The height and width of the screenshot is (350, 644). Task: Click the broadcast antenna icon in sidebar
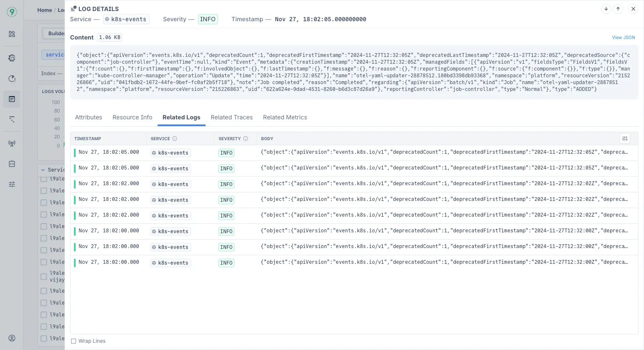12,144
